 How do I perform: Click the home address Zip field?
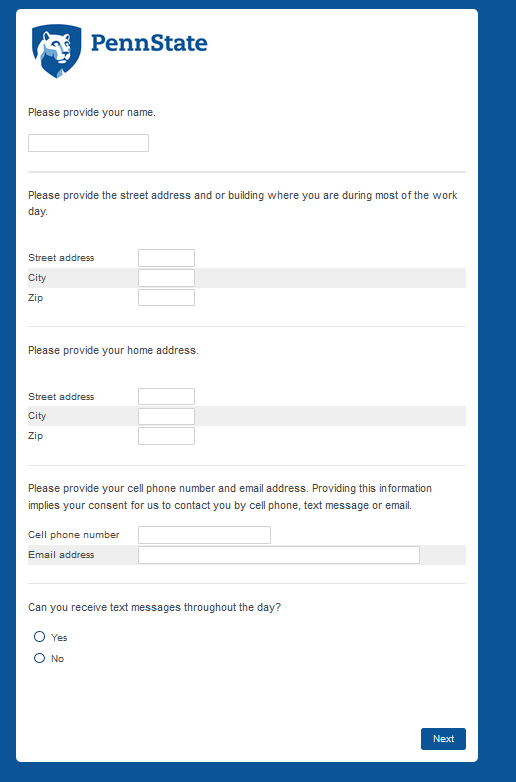tap(167, 436)
